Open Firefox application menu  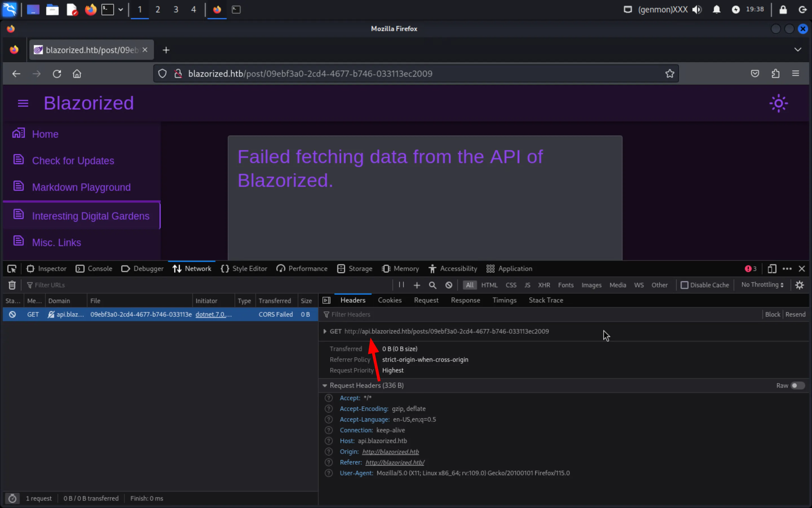coord(796,73)
